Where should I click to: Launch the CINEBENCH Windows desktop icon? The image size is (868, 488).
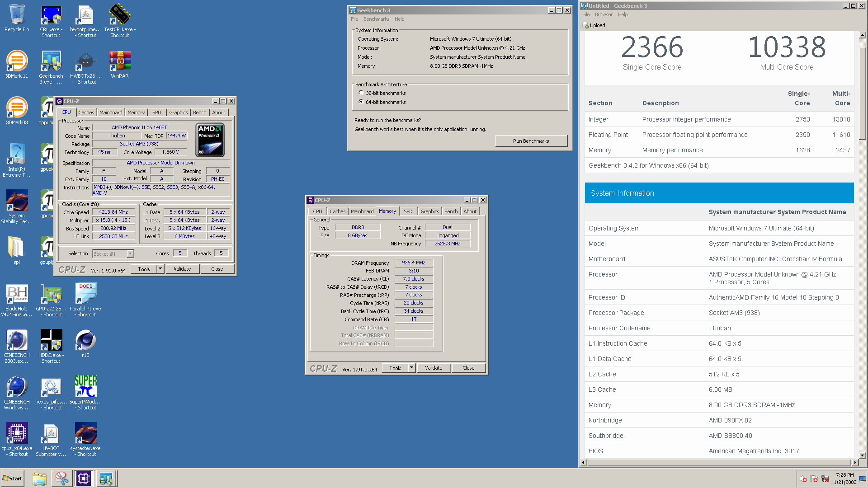17,394
